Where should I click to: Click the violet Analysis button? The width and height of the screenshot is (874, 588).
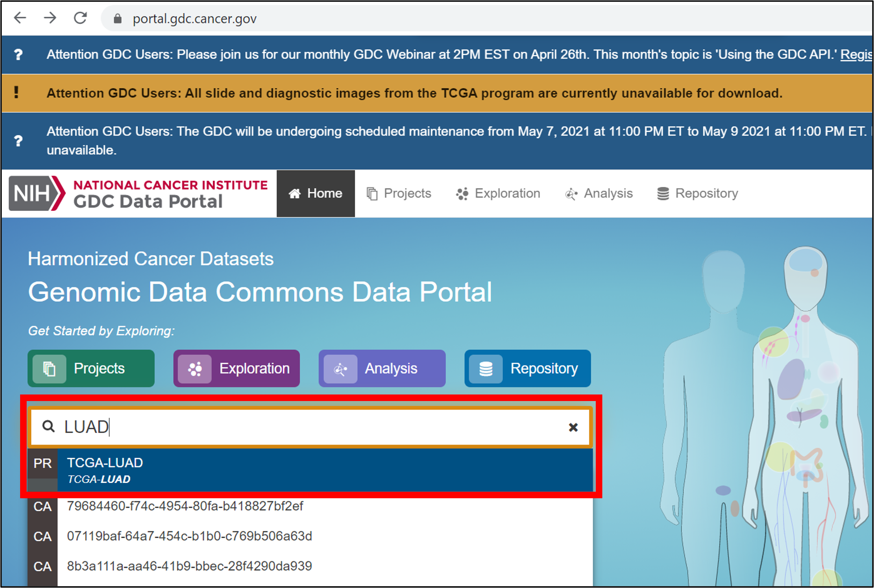(382, 368)
